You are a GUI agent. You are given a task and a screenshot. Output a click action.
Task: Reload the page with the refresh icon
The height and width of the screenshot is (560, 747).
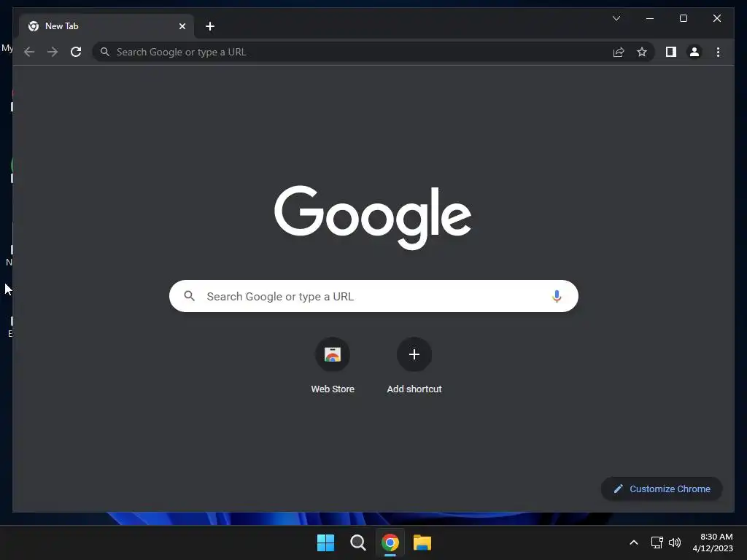point(76,52)
